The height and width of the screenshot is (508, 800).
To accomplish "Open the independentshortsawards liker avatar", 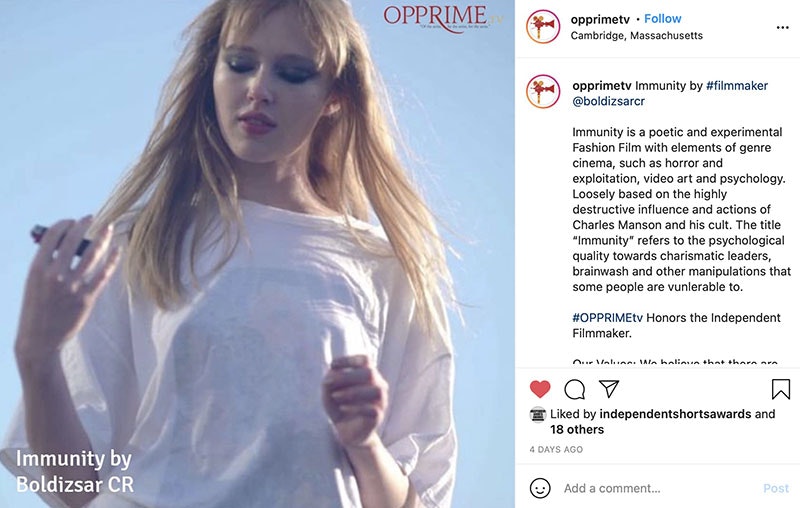I will coord(538,415).
